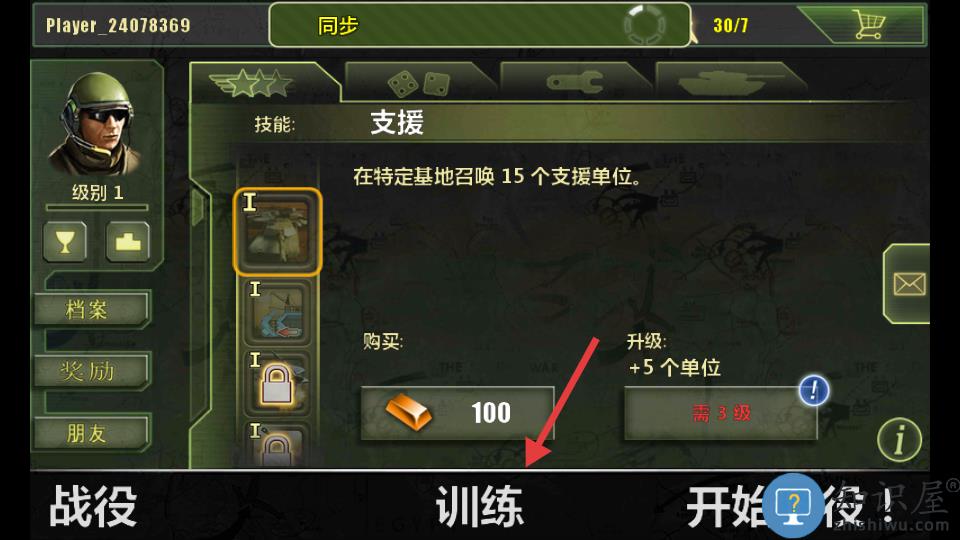Select the highlighted support skill thumbnail
The width and height of the screenshot is (960, 540).
277,231
